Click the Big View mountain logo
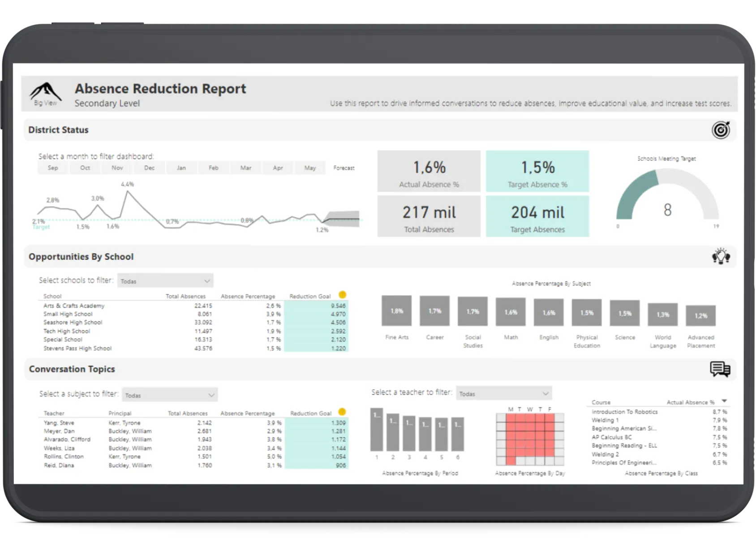This screenshot has width=756, height=560. (x=46, y=94)
